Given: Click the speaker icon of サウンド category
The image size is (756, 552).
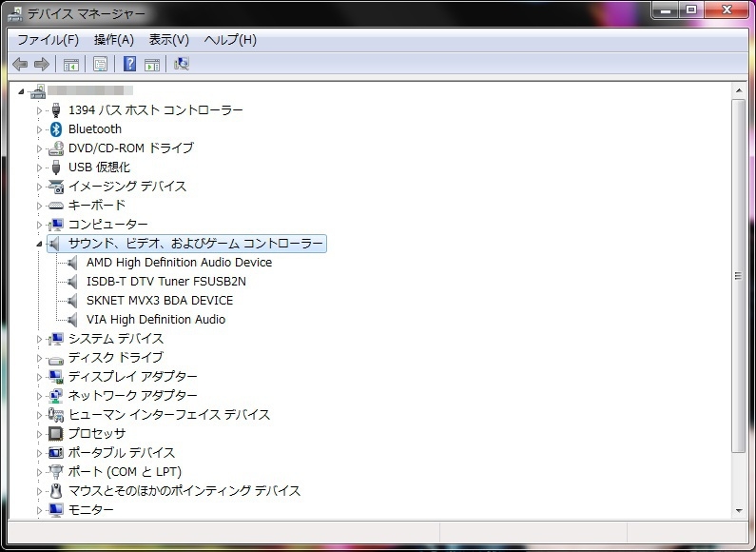Looking at the screenshot, I should (x=54, y=244).
